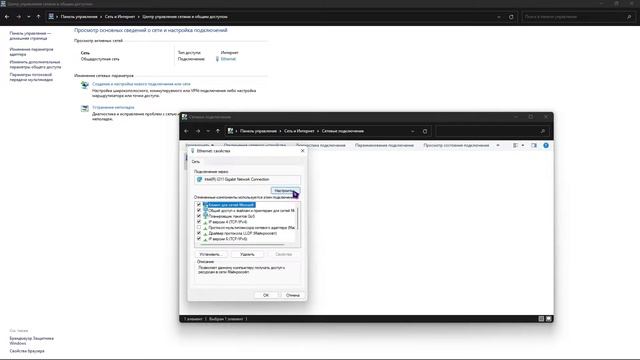Open the view options dropdown arrow in the toolbar
Image resolution: width=640 pixels, height=360 pixels.
click(x=522, y=145)
